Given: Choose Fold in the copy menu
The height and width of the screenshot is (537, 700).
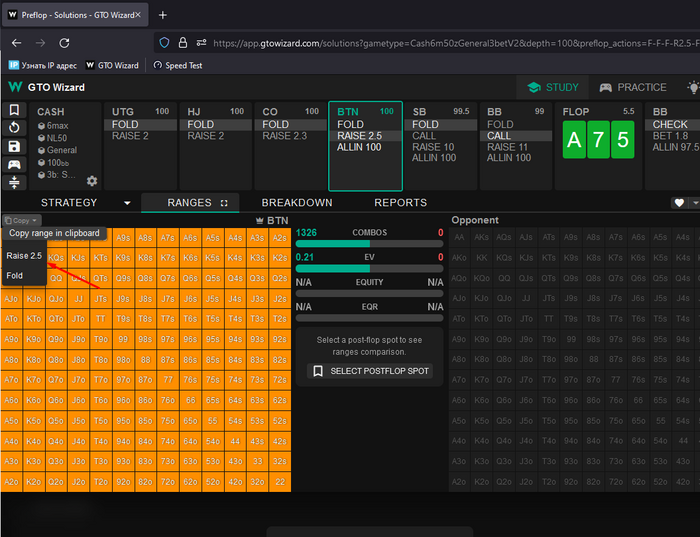Looking at the screenshot, I should 15,275.
